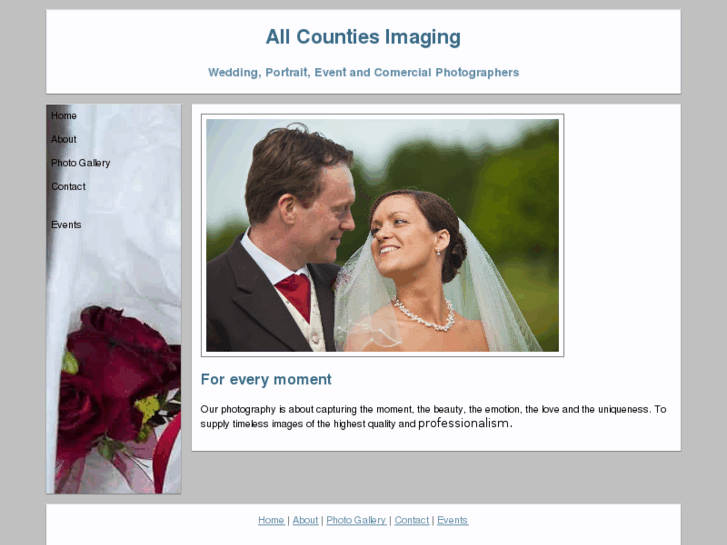Screen dimensions: 727x545
Task: Open About in the sidebar menu
Action: tap(64, 139)
